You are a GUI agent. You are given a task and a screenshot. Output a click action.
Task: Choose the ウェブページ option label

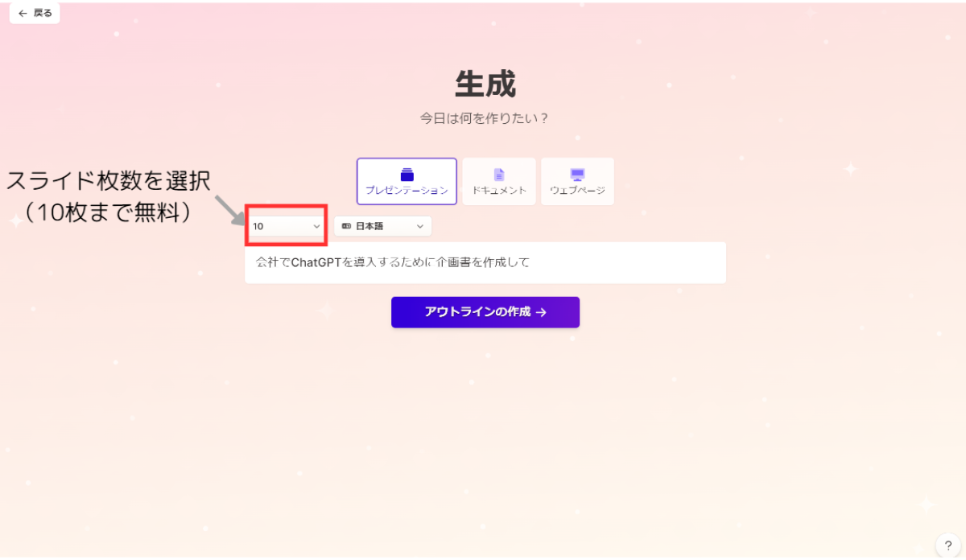577,191
